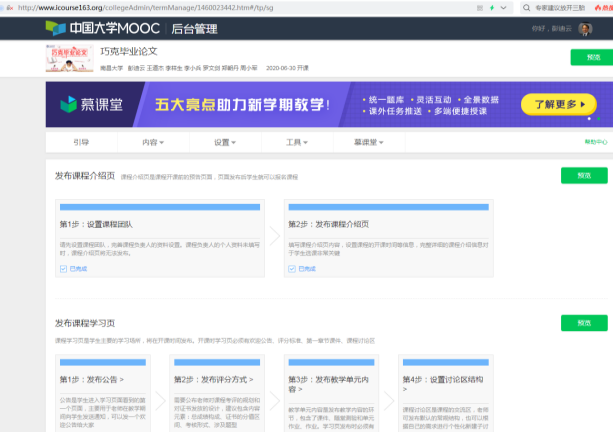Viewport: 613px width, 432px height.
Task: Toggle 已完成 checkbox under 设置课程团队
Action: coord(64,269)
